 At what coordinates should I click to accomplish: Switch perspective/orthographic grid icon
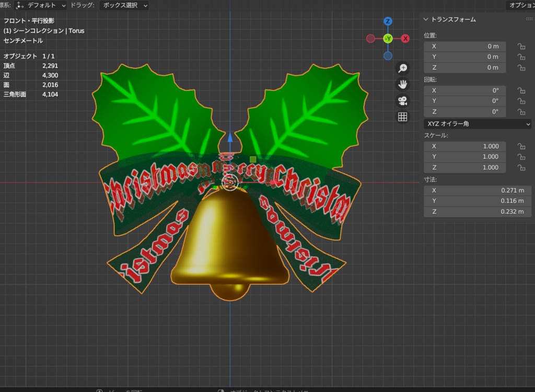[x=403, y=117]
